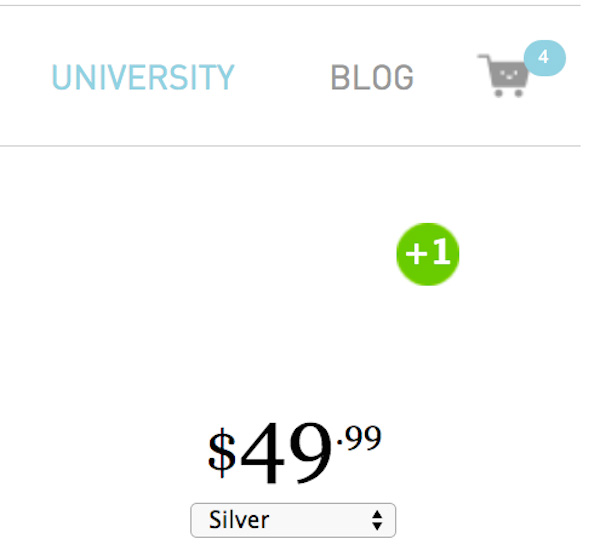Open the Silver color dropdown

(293, 520)
